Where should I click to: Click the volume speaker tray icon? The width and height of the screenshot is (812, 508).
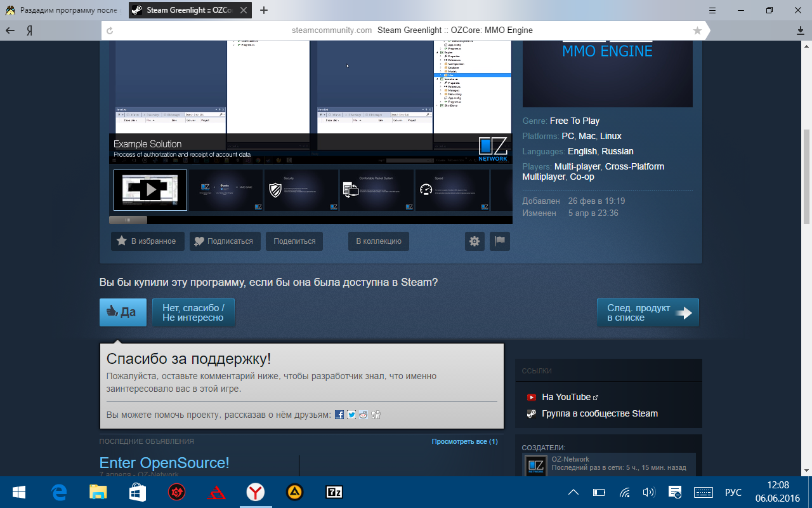[x=649, y=492]
